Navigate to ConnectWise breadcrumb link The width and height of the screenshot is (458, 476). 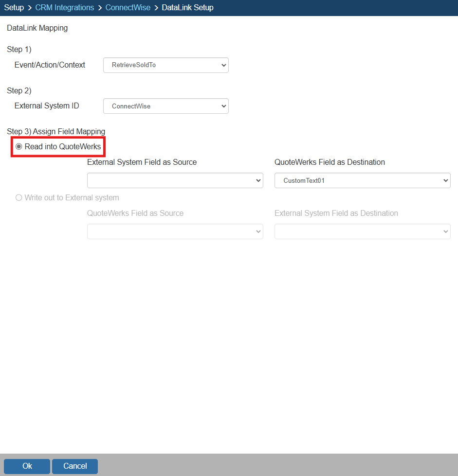pos(128,8)
